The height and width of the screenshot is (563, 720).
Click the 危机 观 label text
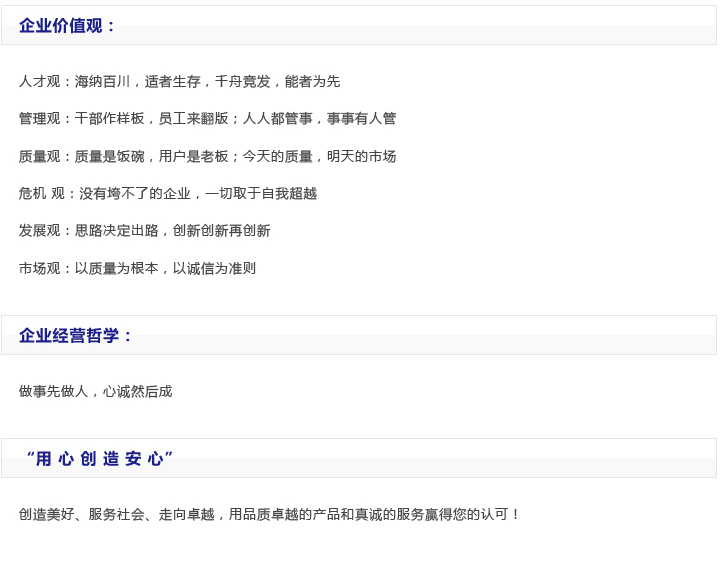point(41,193)
